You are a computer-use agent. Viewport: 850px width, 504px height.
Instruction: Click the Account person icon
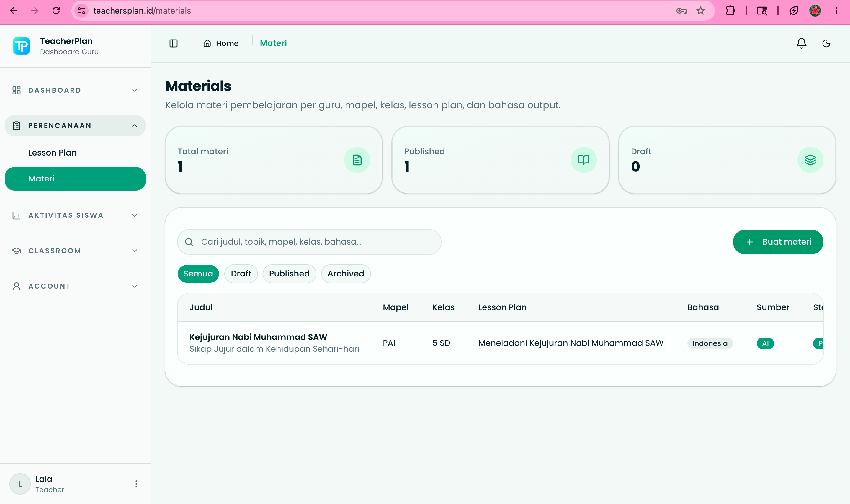point(16,286)
